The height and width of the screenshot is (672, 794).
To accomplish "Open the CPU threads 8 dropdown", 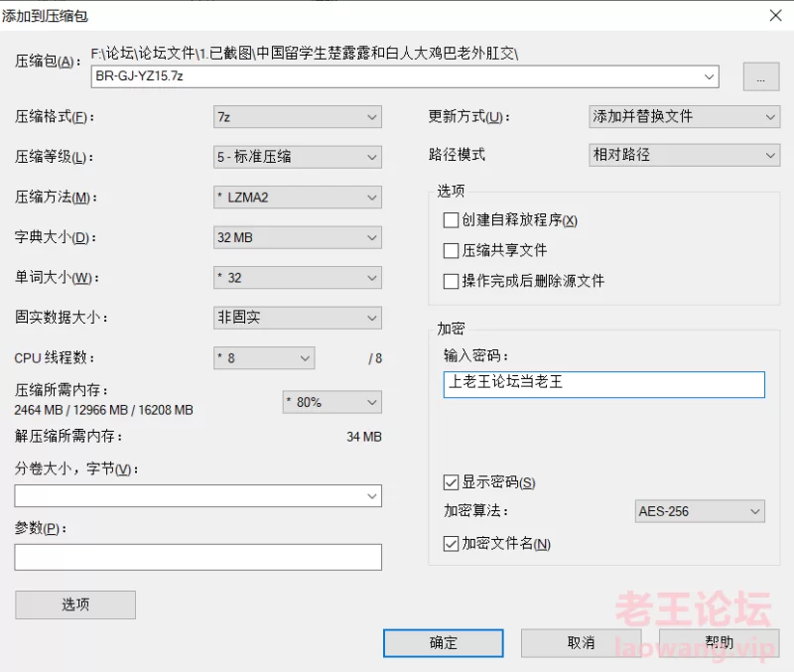I will click(264, 358).
